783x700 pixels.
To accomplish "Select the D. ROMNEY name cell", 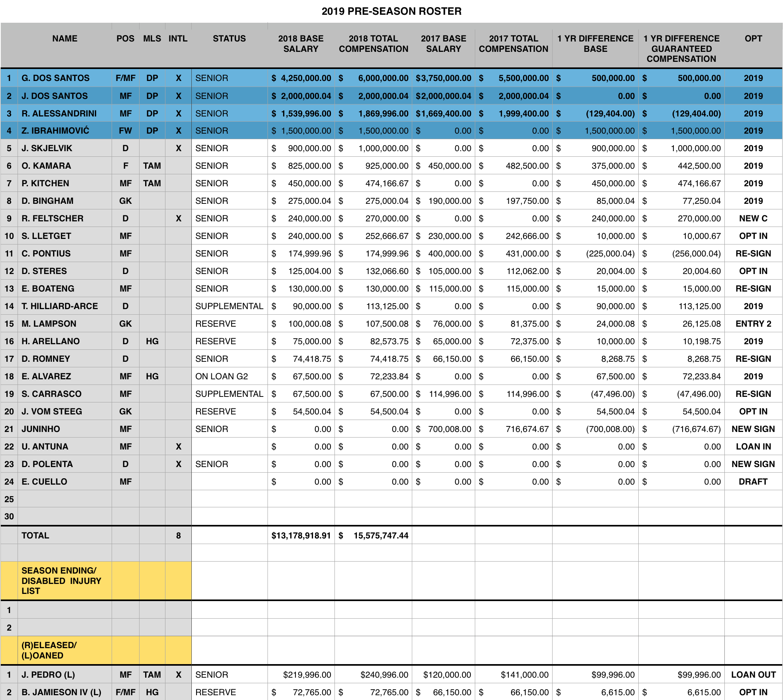I will (65, 359).
